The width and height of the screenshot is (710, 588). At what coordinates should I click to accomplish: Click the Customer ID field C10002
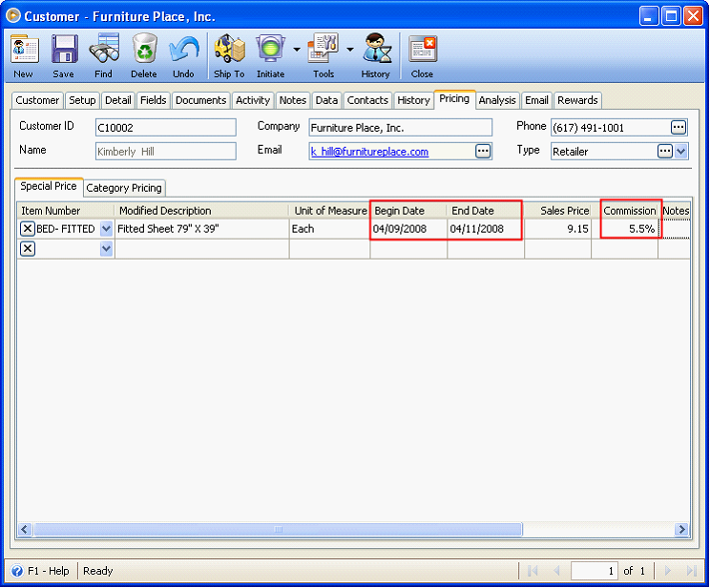click(166, 128)
